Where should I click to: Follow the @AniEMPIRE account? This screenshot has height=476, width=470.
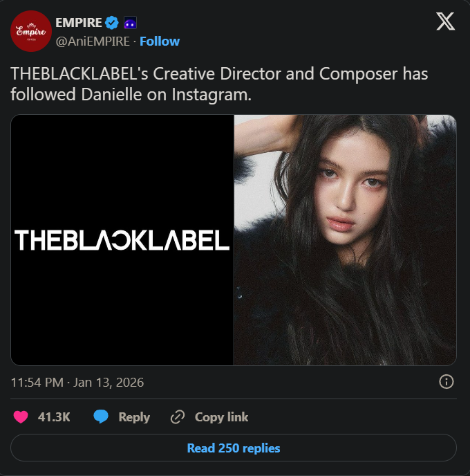pyautogui.click(x=160, y=42)
